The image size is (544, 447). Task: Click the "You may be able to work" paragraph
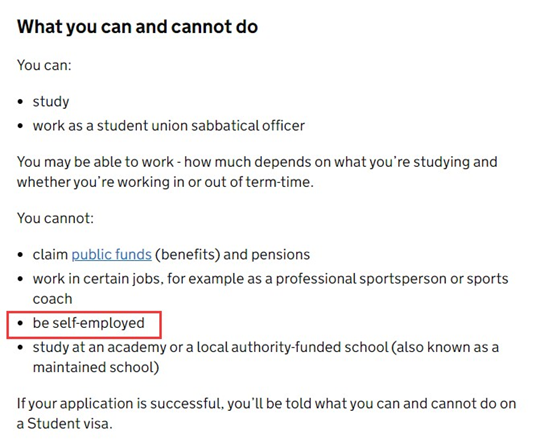tap(257, 172)
